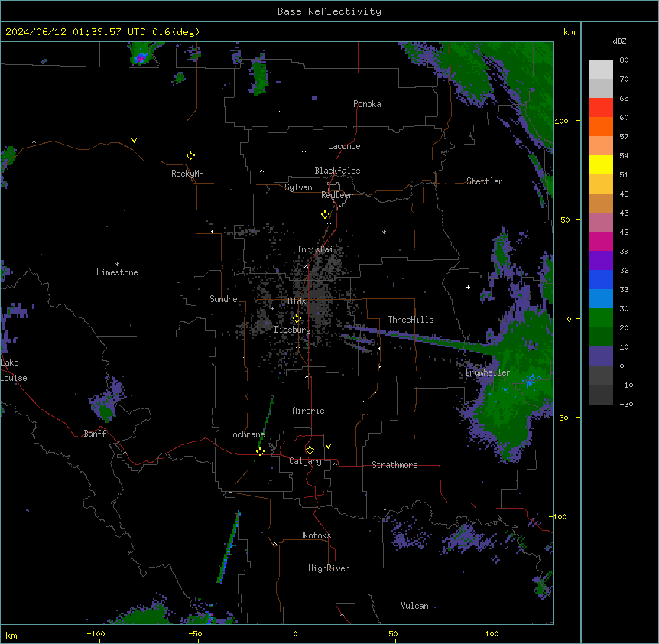Click the white plus marker north of Drumheller
Screen dimensions: 659x644
[468, 287]
